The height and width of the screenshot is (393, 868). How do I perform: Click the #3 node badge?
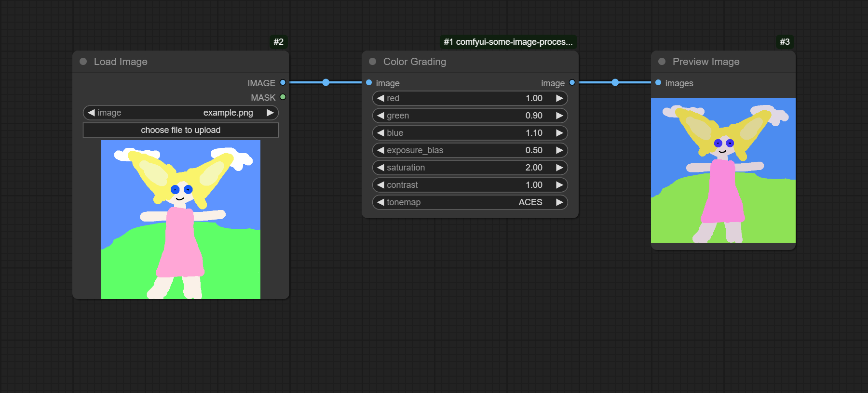coord(785,42)
